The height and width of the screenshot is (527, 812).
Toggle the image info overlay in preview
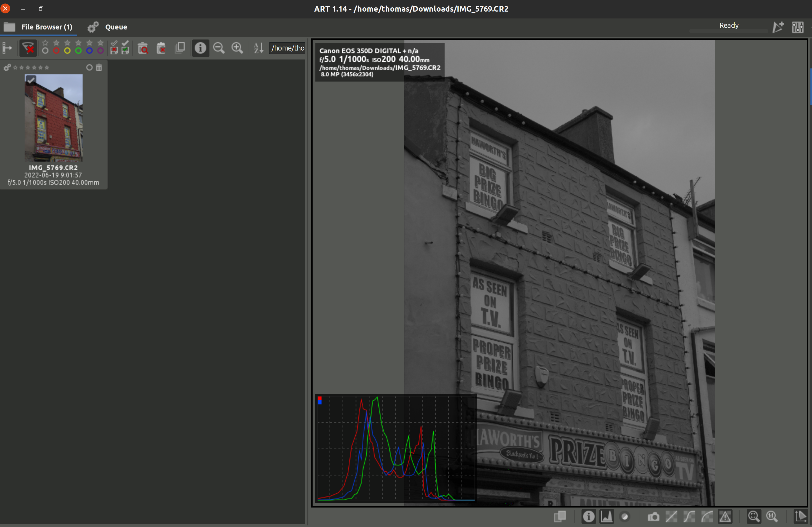coord(589,516)
